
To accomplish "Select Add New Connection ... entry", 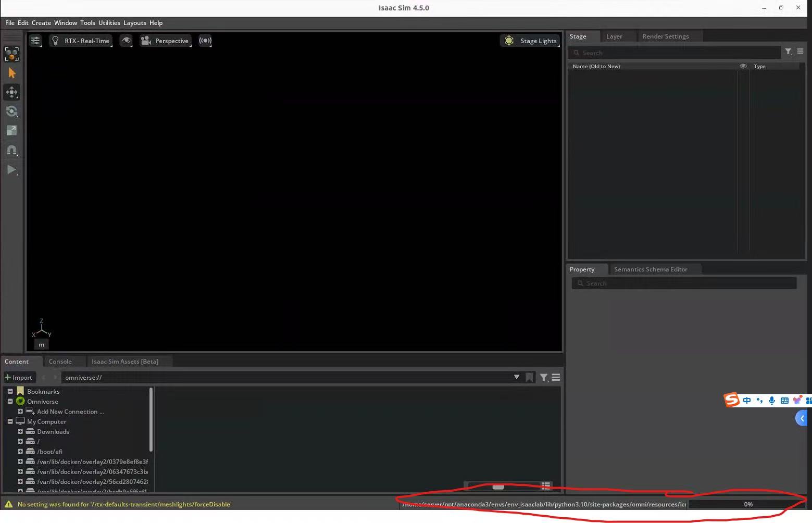I will [x=70, y=412].
